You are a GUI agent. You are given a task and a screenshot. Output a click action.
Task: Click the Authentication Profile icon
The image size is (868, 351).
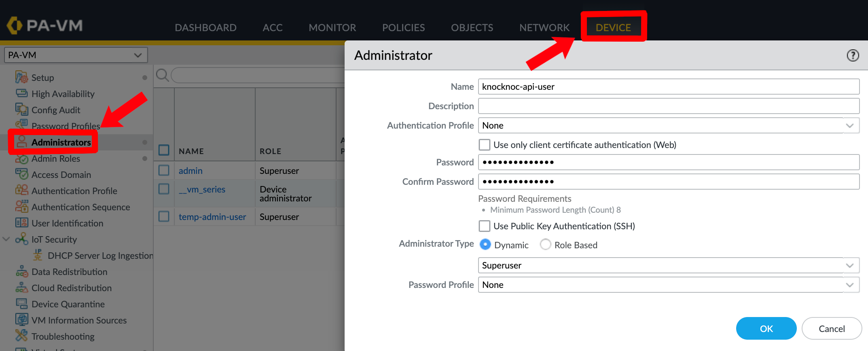[x=21, y=190]
